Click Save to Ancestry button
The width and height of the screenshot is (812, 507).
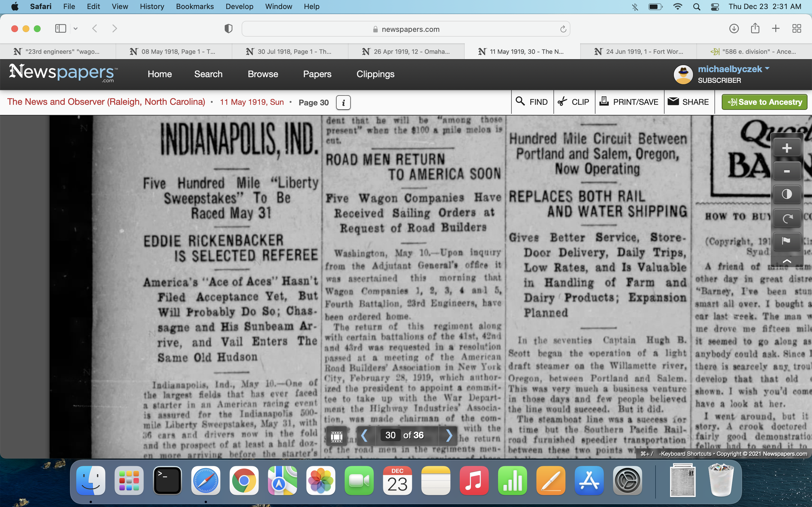click(764, 102)
